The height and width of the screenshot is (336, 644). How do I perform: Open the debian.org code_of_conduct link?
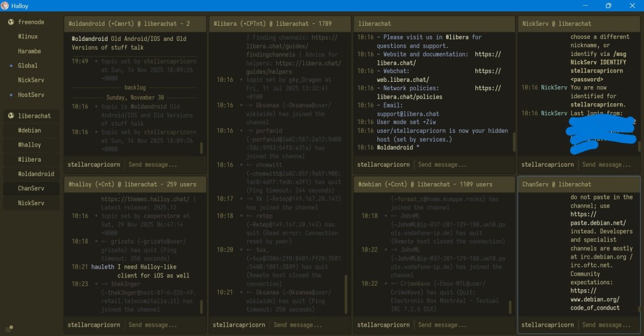(595, 300)
